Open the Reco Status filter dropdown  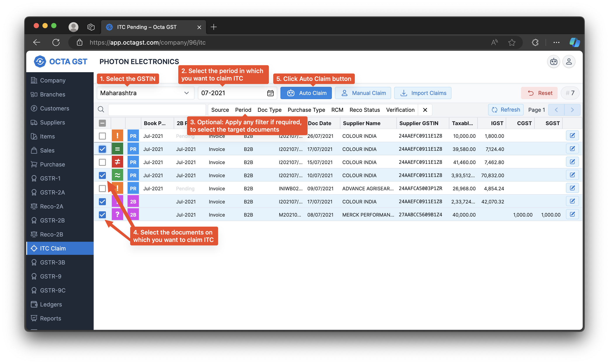(364, 110)
